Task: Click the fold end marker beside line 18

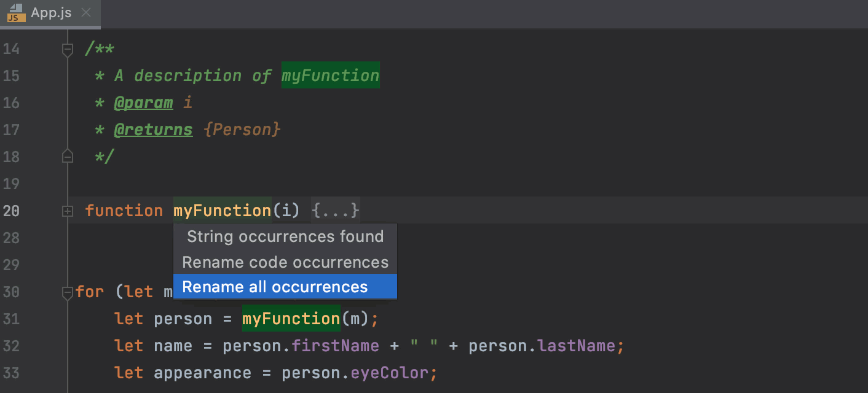Action: (68, 156)
